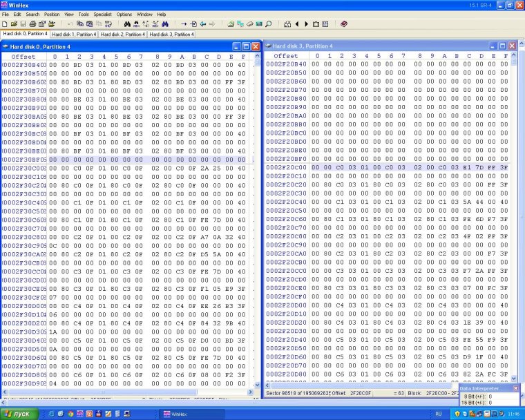Open the Properties toolbar icon

tap(42, 24)
